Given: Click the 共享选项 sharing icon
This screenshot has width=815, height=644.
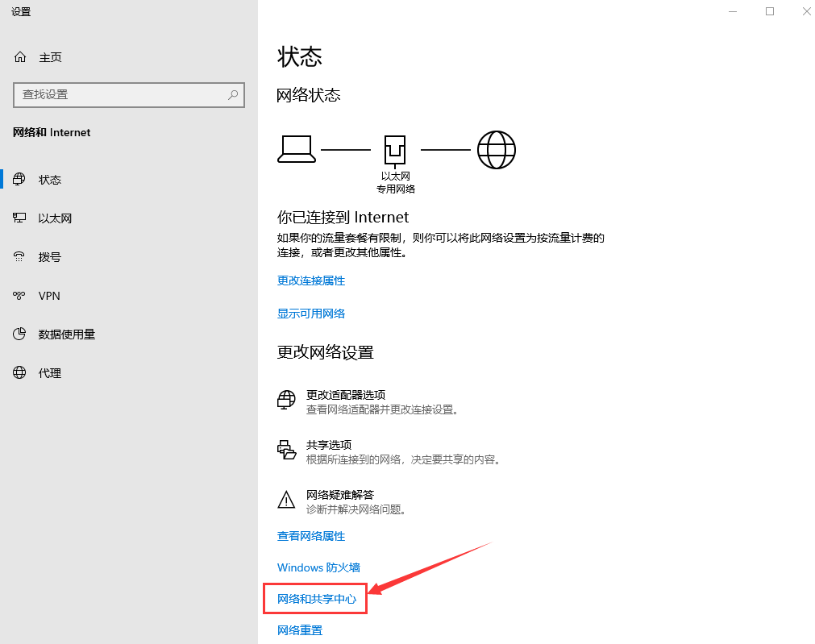Looking at the screenshot, I should coord(286,451).
